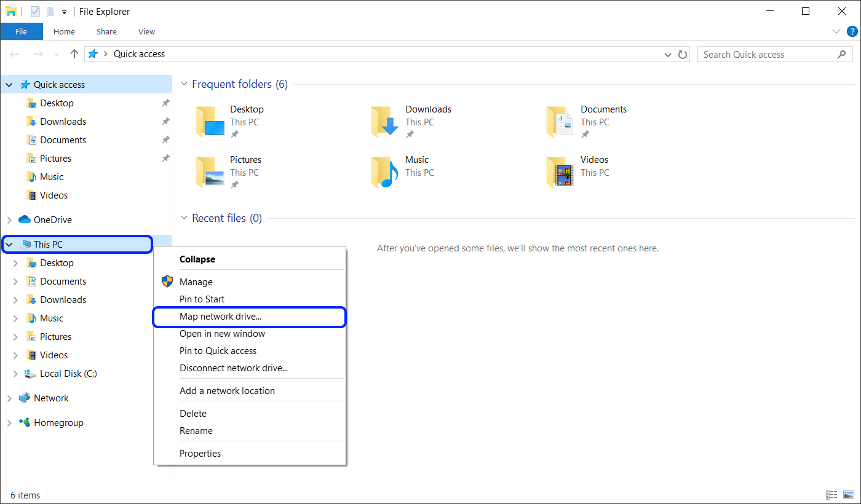Select Quick access in navigation pane
Screen dimensions: 861x504
pyautogui.click(x=59, y=85)
